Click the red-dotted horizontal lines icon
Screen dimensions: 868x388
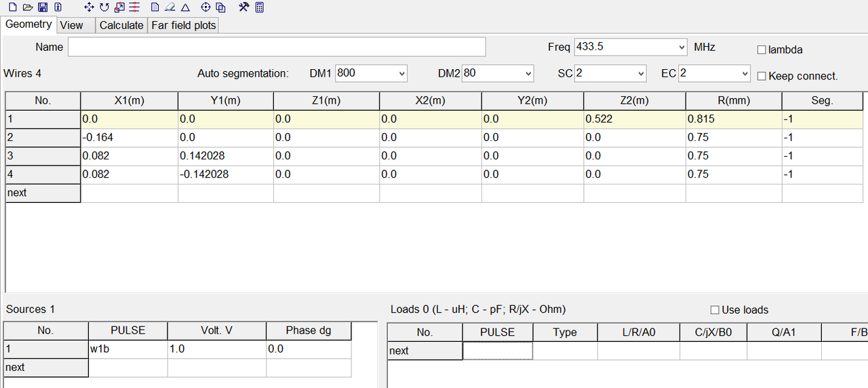click(134, 7)
